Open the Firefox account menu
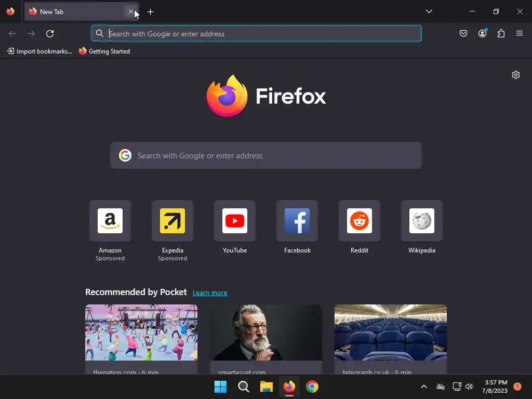 [x=483, y=33]
